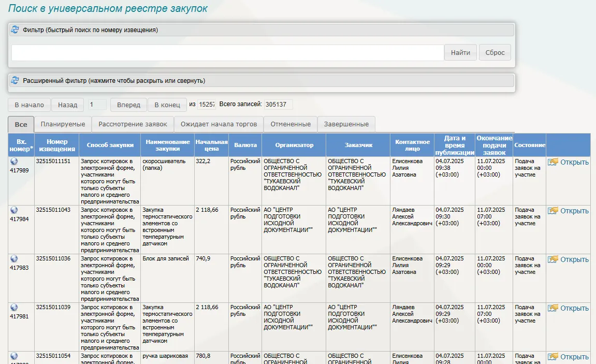596x364 pixels.
Task: Click globe icon for entry 417981
Action: (14, 307)
